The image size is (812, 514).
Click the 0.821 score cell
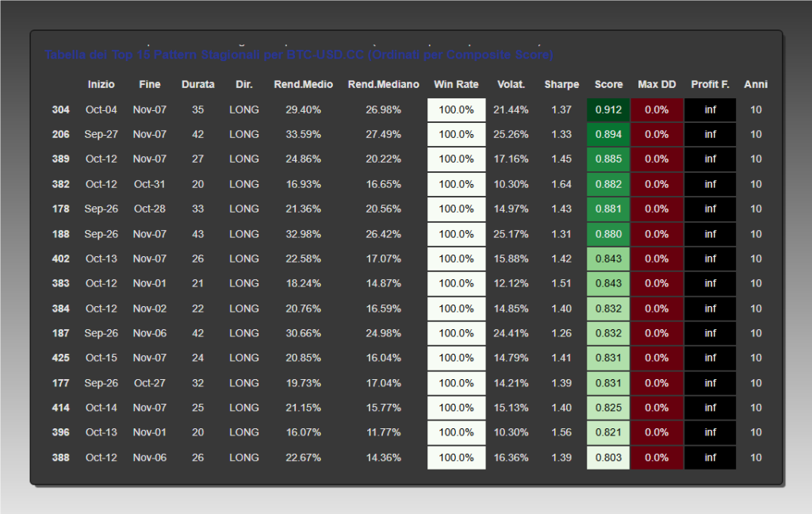[608, 432]
